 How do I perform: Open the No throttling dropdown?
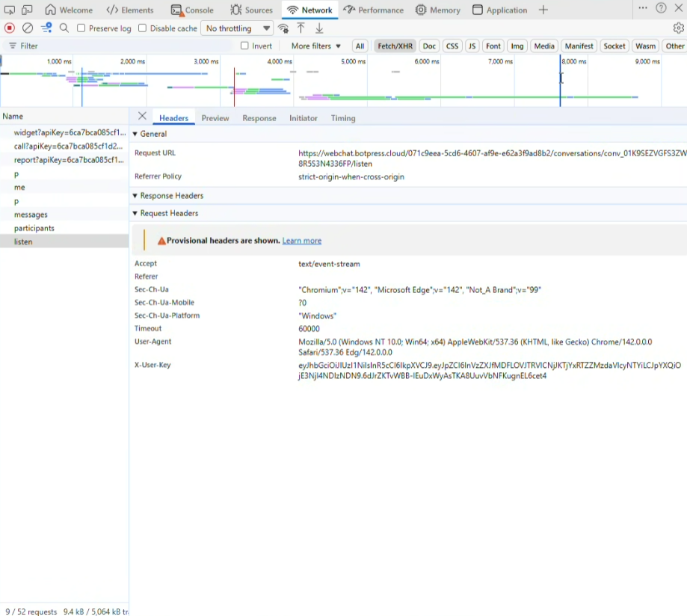(238, 28)
